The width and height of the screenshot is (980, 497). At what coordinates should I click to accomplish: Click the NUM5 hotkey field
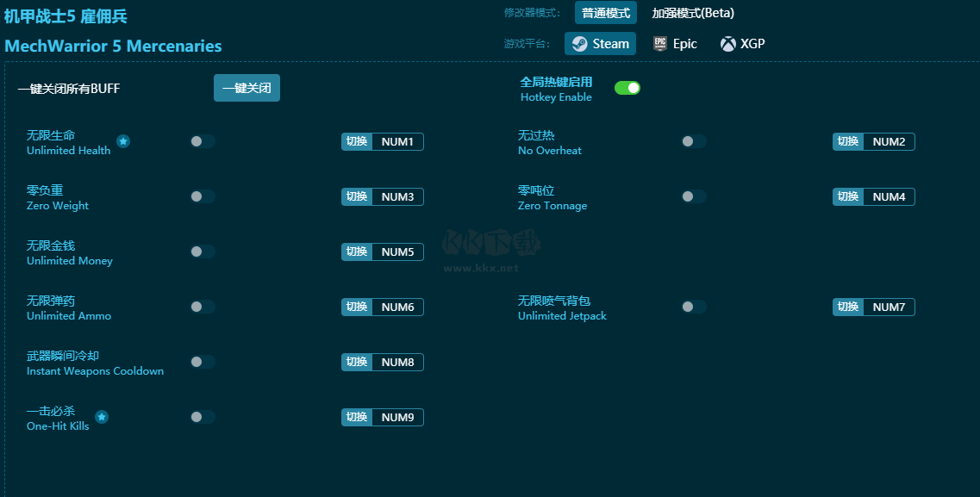click(x=397, y=252)
